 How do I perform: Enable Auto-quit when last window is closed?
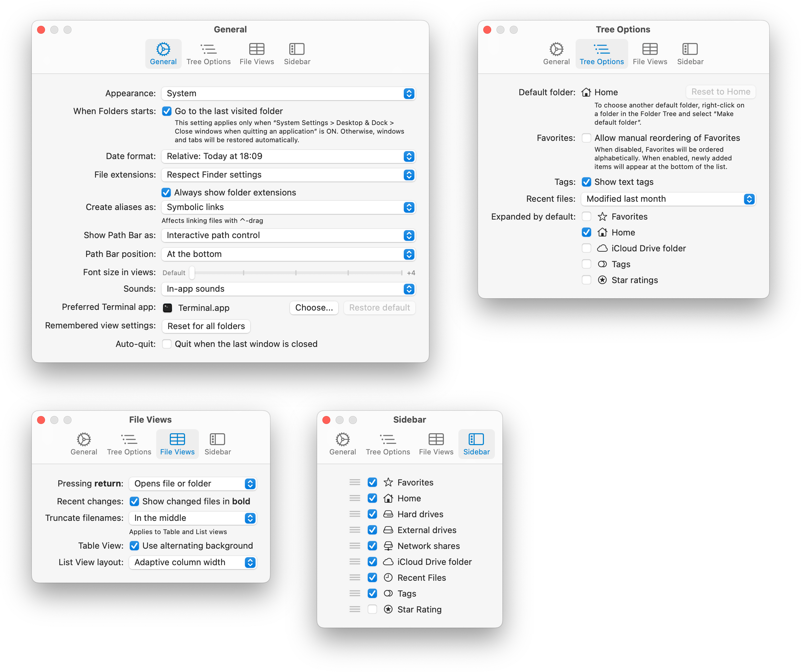(167, 344)
